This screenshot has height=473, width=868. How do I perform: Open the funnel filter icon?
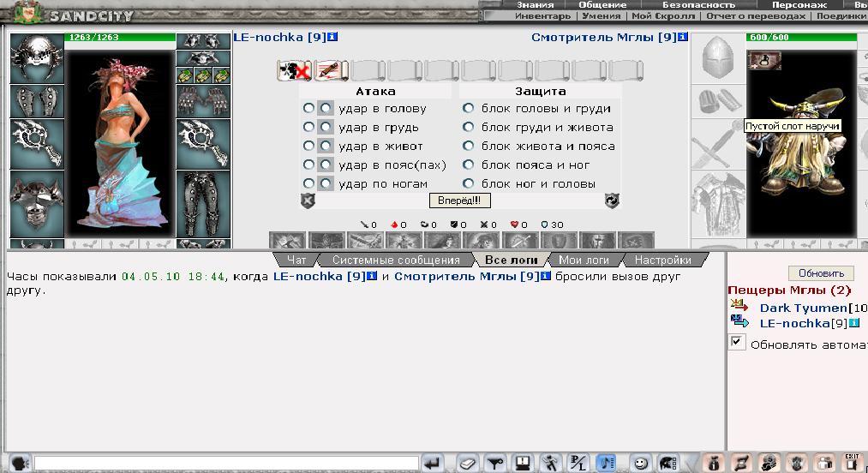pos(495,463)
